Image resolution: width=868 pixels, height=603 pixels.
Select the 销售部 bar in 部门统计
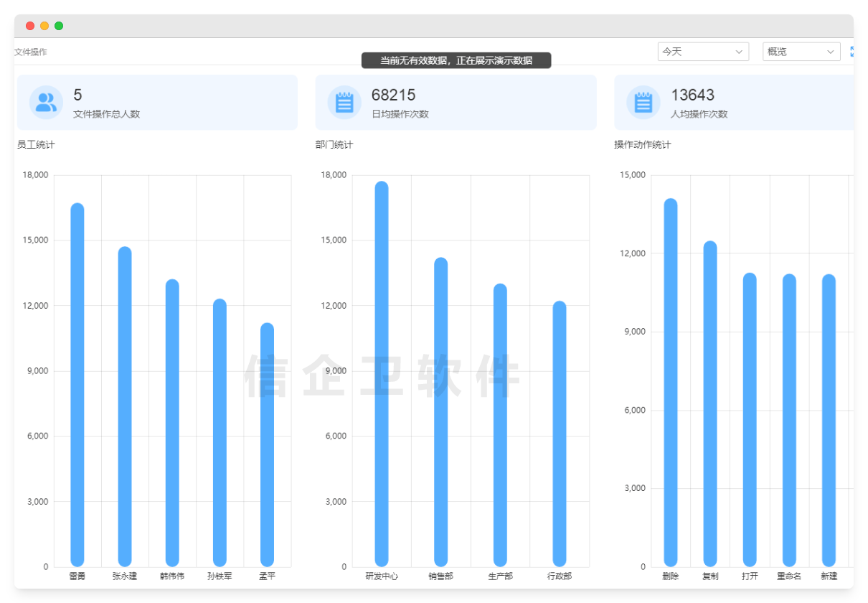click(440, 412)
